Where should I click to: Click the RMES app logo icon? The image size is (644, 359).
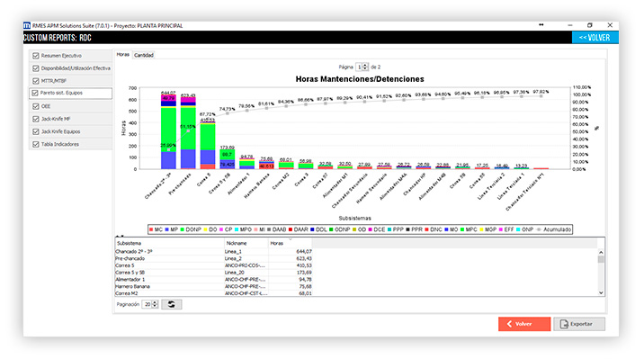[27, 25]
